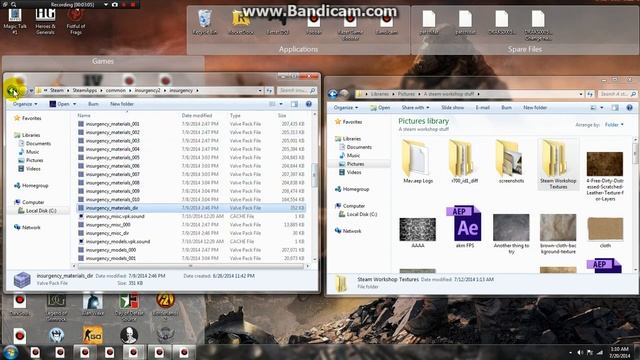Viewport: 640px width, 360px height.
Task: Open the Organize dropdown in the insurgency window
Action: [x=25, y=104]
